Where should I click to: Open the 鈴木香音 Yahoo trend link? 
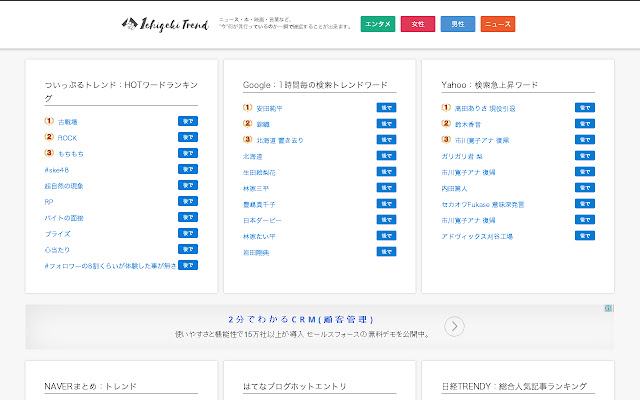click(468, 124)
